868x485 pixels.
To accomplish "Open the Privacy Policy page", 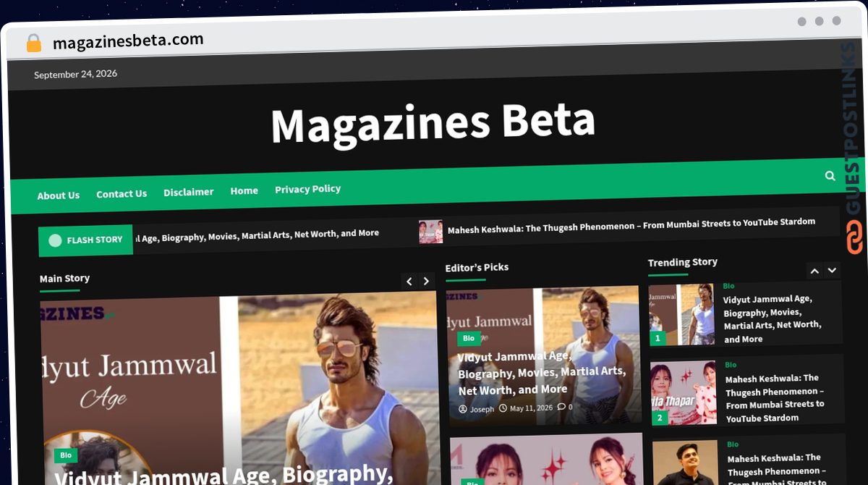I will (x=307, y=189).
